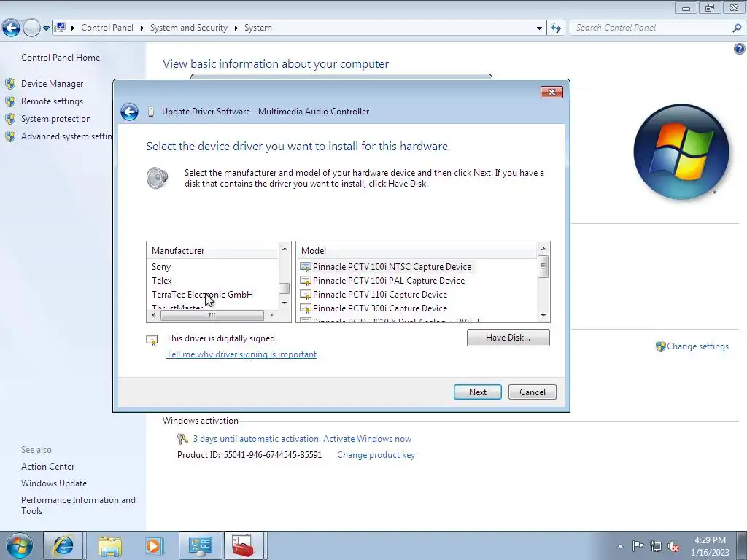Open Device Manager link

click(52, 84)
